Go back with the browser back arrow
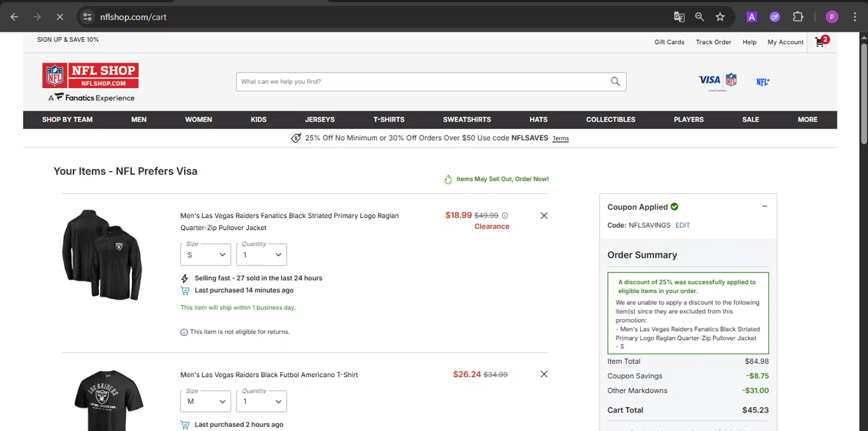The width and height of the screenshot is (868, 431). (x=14, y=17)
